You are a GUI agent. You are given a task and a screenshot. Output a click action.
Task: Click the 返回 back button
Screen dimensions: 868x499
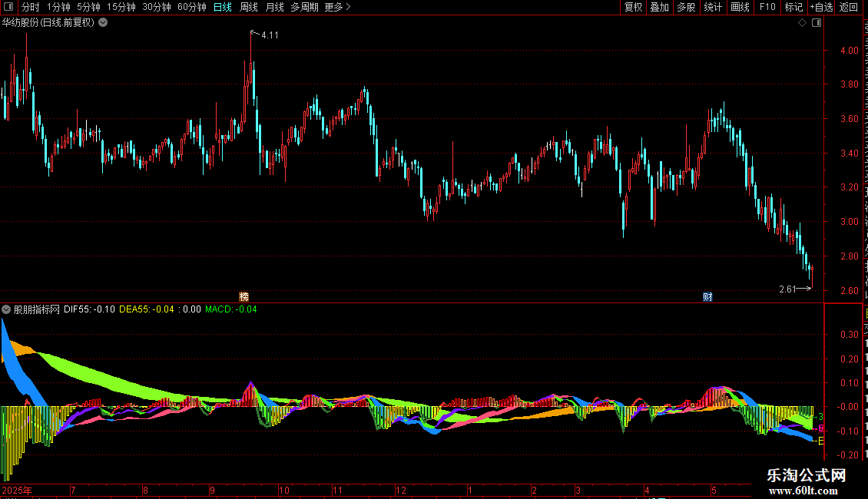[849, 7]
